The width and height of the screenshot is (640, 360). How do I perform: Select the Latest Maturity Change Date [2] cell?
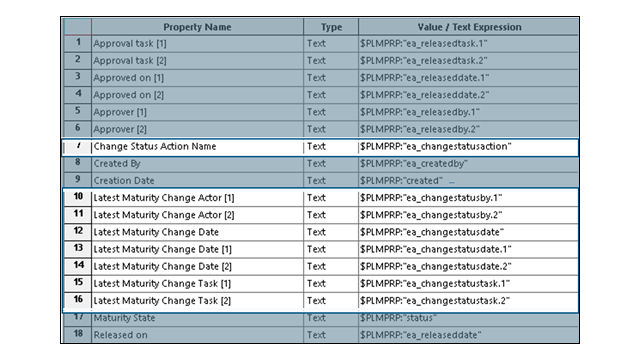coord(197,267)
